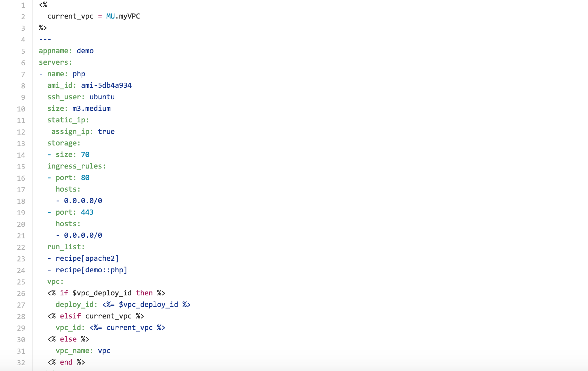Viewport: 588px width, 371px height.
Task: Click '$vpc_deploy_id' on line 27
Action: 149,305
